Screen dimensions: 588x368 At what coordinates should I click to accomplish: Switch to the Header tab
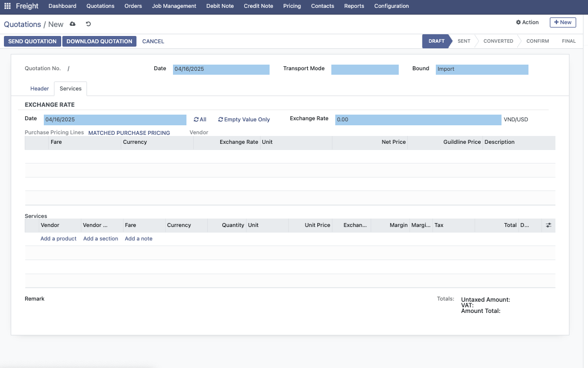pyautogui.click(x=39, y=89)
